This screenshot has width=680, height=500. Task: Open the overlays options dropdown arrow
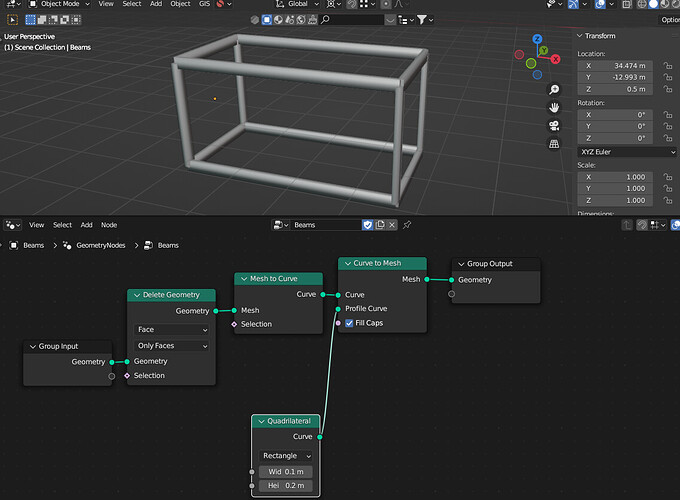click(x=611, y=4)
